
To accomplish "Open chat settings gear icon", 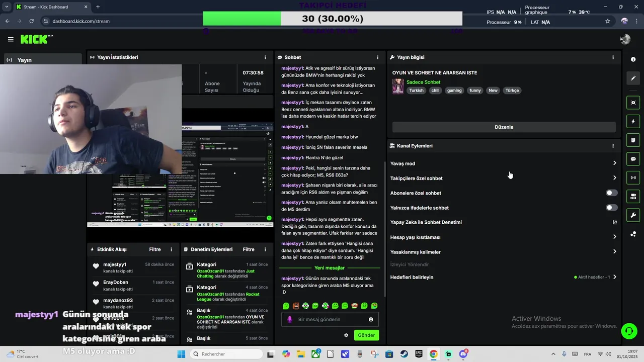I will [346, 335].
